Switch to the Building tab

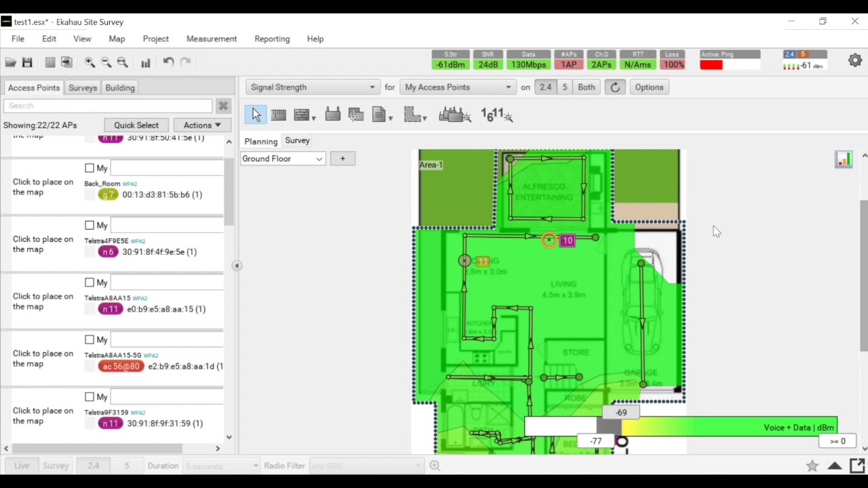pyautogui.click(x=120, y=88)
